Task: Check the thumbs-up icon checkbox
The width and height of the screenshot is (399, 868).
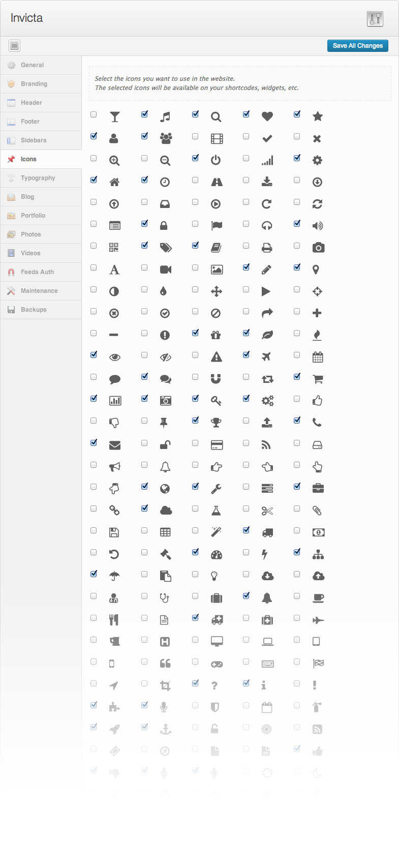Action: coord(297,399)
